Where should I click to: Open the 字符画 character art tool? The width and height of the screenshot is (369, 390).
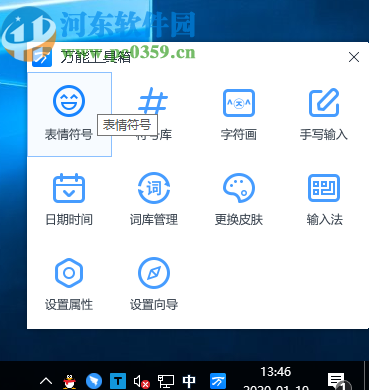point(239,114)
